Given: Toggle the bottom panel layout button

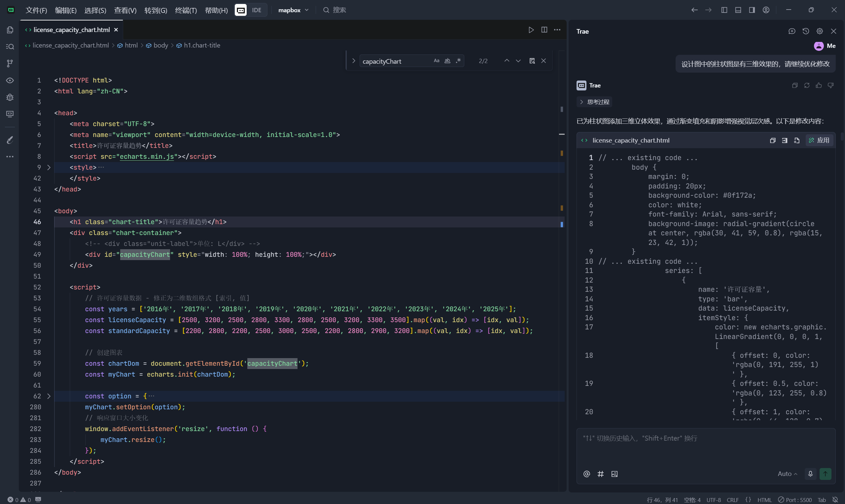Looking at the screenshot, I should pyautogui.click(x=738, y=10).
